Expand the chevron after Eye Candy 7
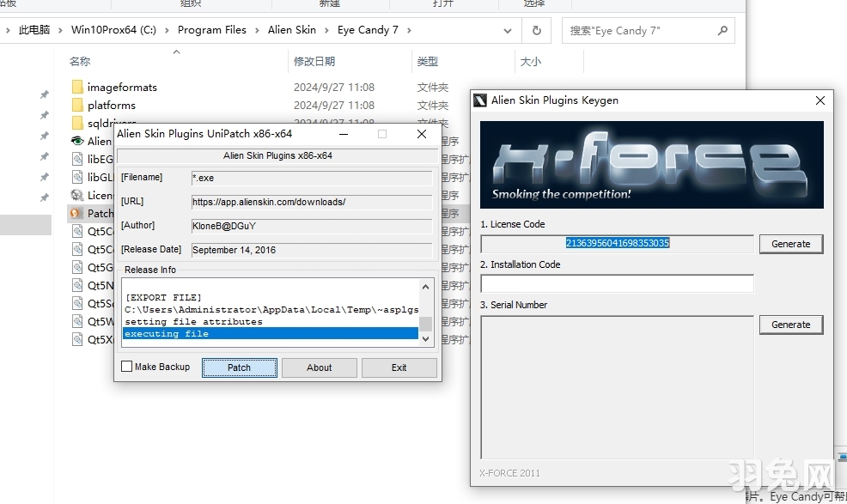Screen dimensions: 847x504 coord(409,30)
